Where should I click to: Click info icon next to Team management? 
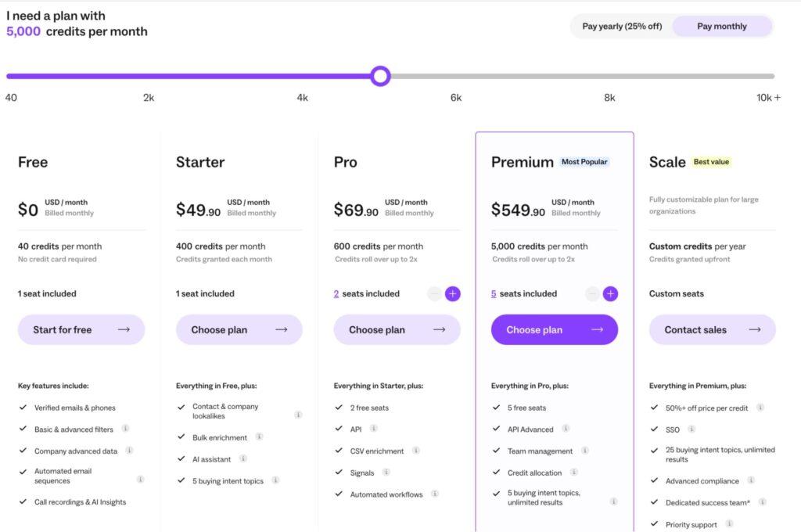pos(585,451)
